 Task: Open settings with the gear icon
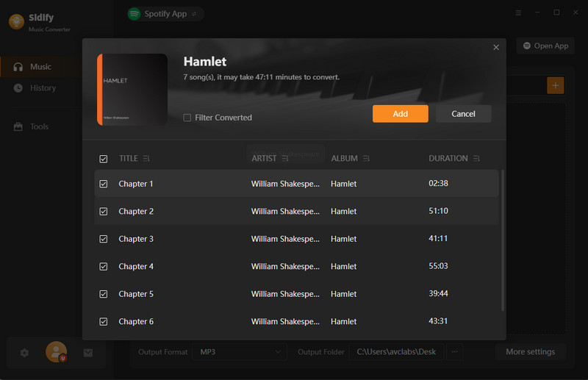(24, 353)
